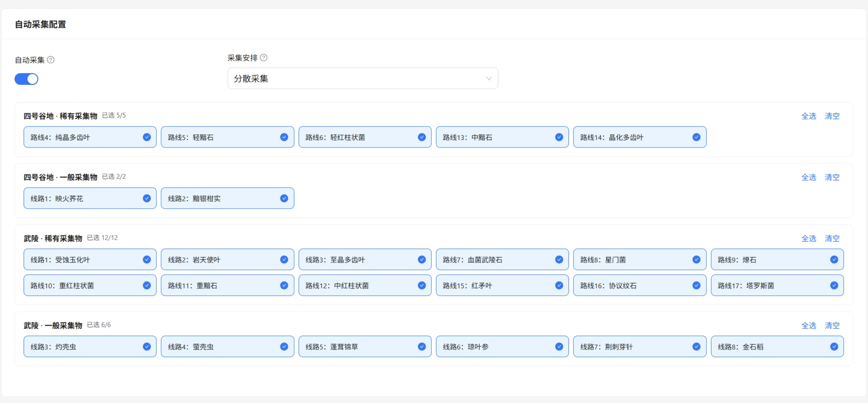Uncheck 线路8：金石稻
Screen dimensions: 868x403
tap(777, 346)
